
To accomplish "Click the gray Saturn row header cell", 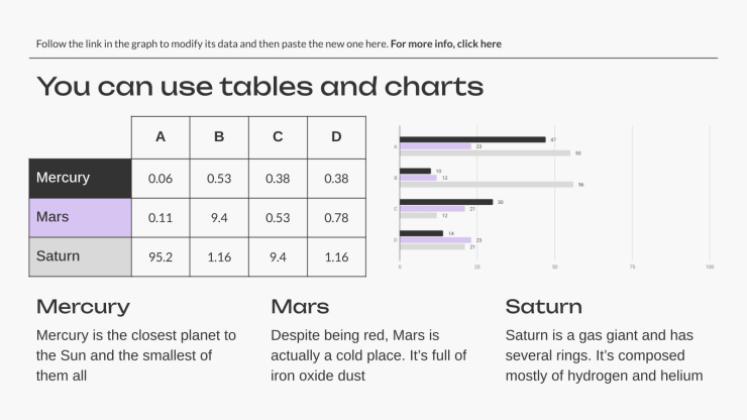I will click(80, 257).
